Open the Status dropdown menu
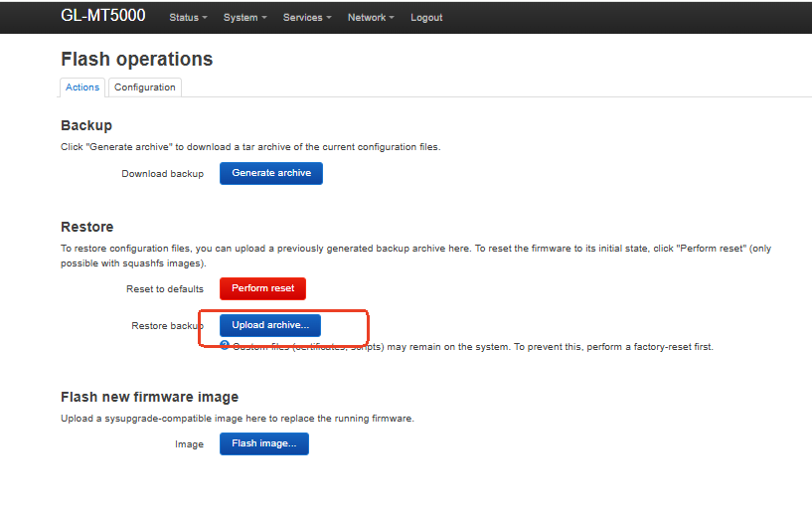812x520 pixels. click(x=188, y=18)
